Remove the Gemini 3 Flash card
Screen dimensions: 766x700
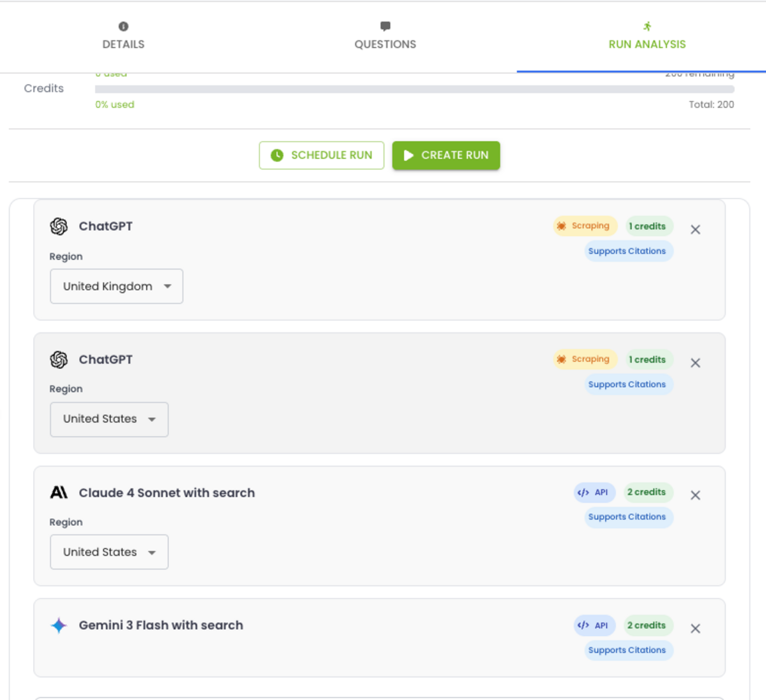click(x=696, y=629)
